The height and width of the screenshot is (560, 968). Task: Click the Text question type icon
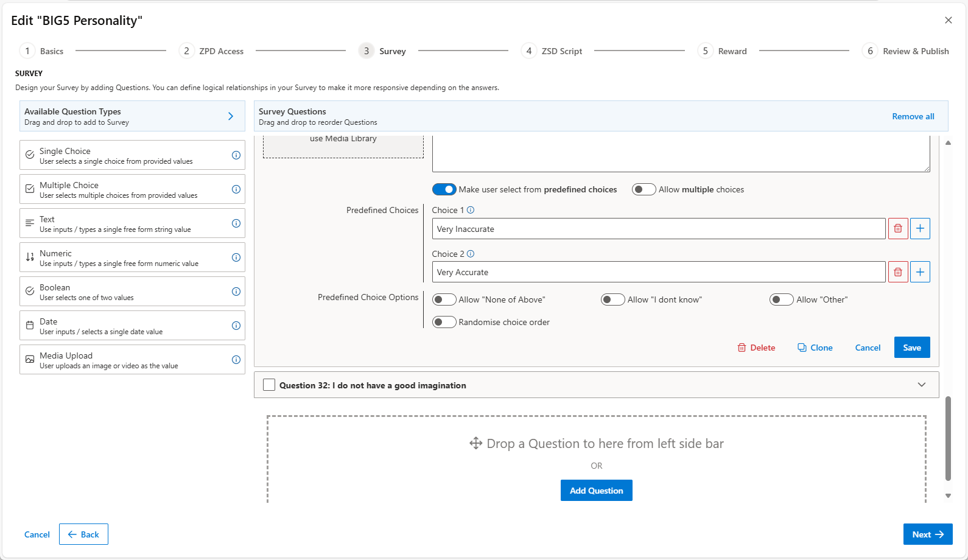30,223
